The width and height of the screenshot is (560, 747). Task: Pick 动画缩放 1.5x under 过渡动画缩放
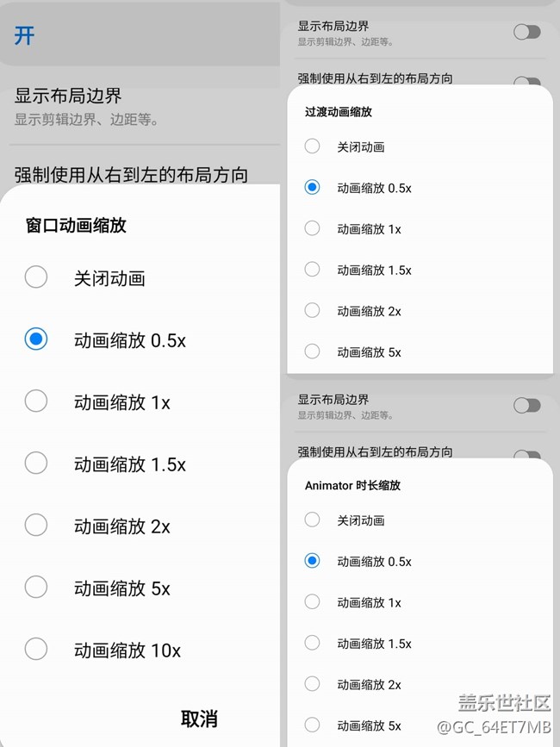click(x=313, y=270)
